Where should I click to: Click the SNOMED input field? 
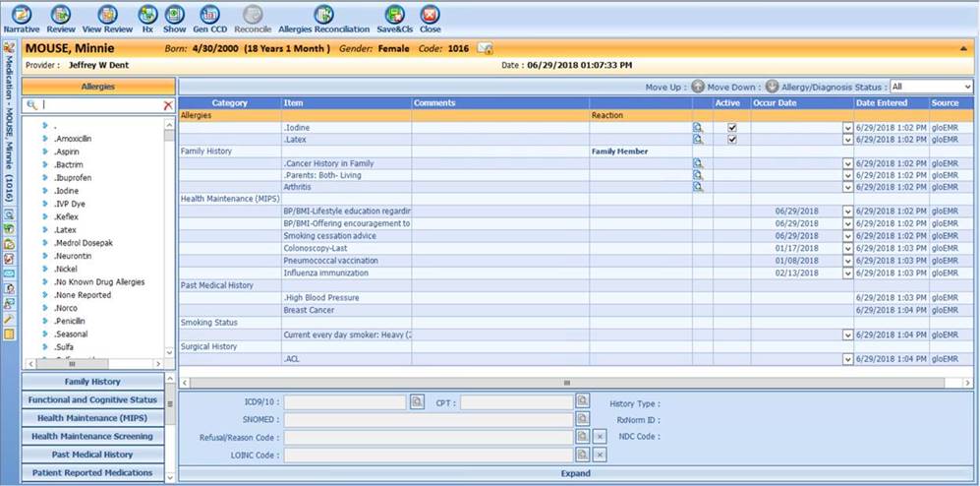click(x=429, y=419)
